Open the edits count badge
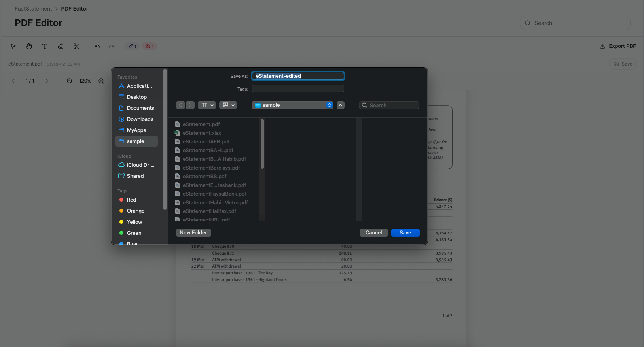This screenshot has width=644, height=347. coord(132,46)
